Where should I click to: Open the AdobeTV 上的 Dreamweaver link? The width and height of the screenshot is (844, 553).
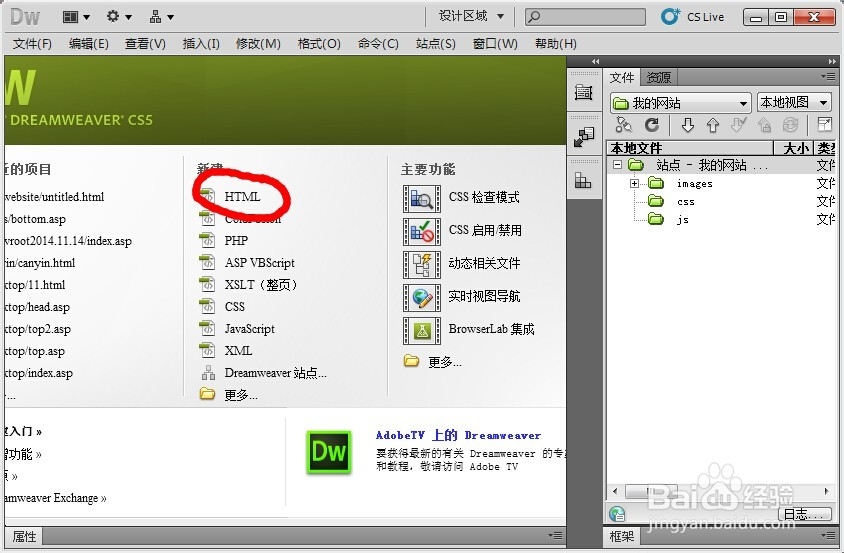point(458,435)
